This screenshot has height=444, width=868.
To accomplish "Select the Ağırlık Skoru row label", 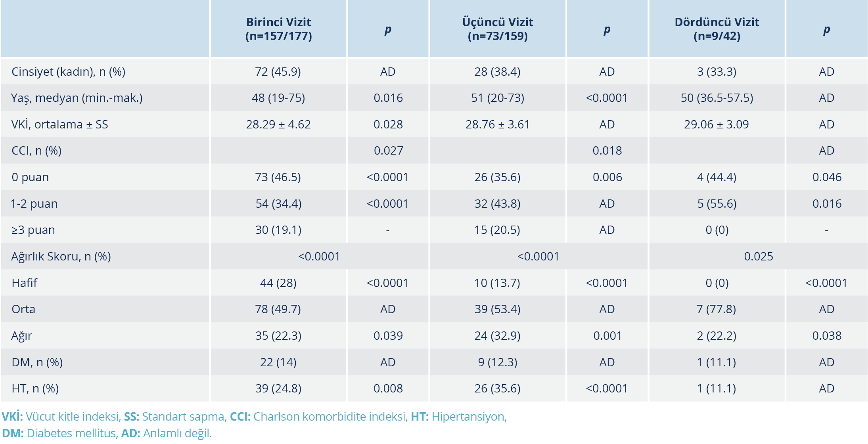I will tap(61, 256).
